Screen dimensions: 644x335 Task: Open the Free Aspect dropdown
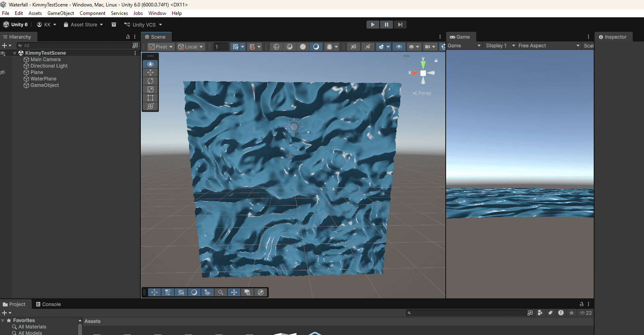(549, 45)
